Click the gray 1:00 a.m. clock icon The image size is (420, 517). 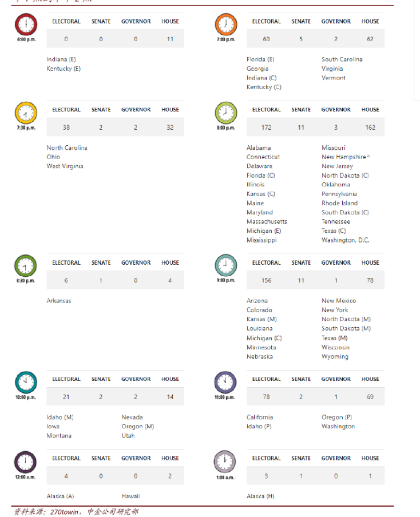click(225, 461)
